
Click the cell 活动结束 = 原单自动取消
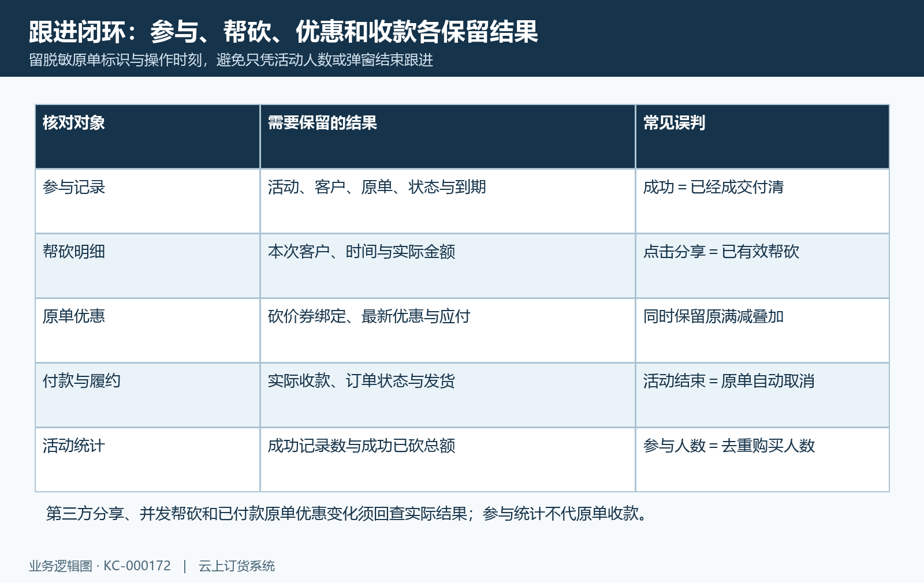[x=762, y=395]
